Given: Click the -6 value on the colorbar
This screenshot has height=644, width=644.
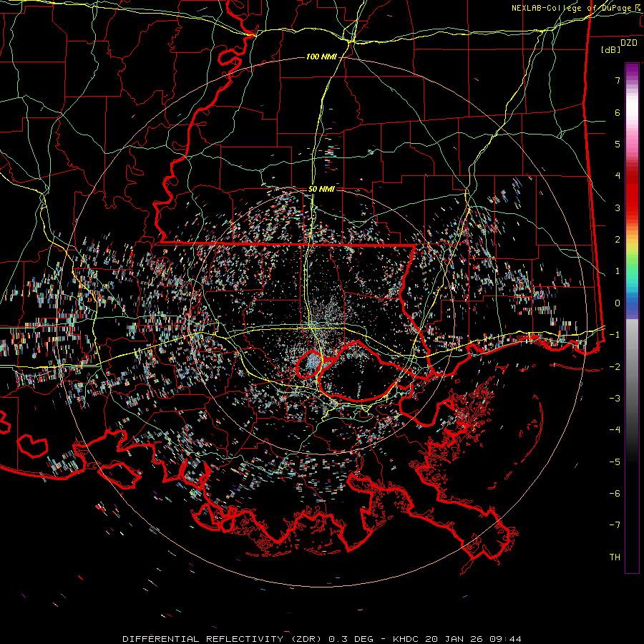Looking at the screenshot, I should click(615, 494).
